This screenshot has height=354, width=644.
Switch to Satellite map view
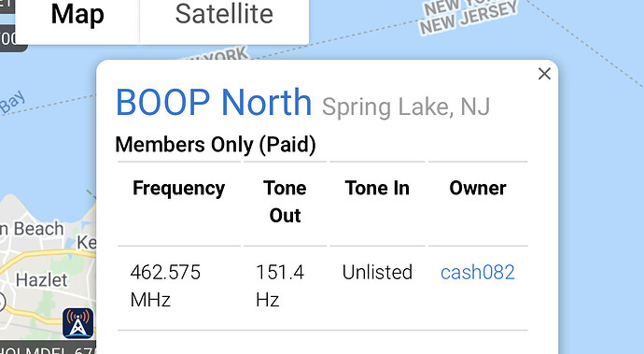point(224,14)
